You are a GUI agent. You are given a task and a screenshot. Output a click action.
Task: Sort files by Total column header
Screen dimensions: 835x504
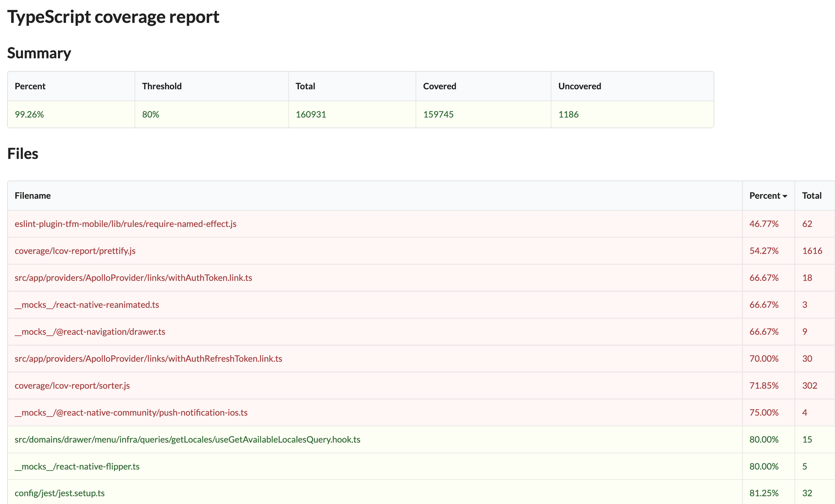point(812,196)
